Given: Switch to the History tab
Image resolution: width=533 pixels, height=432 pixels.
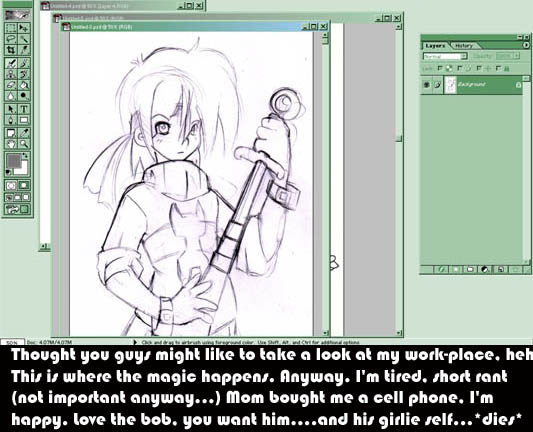Looking at the screenshot, I should pos(464,46).
